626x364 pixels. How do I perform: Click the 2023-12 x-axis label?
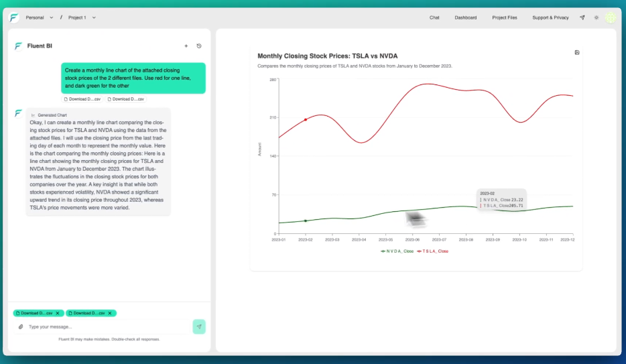tap(567, 239)
